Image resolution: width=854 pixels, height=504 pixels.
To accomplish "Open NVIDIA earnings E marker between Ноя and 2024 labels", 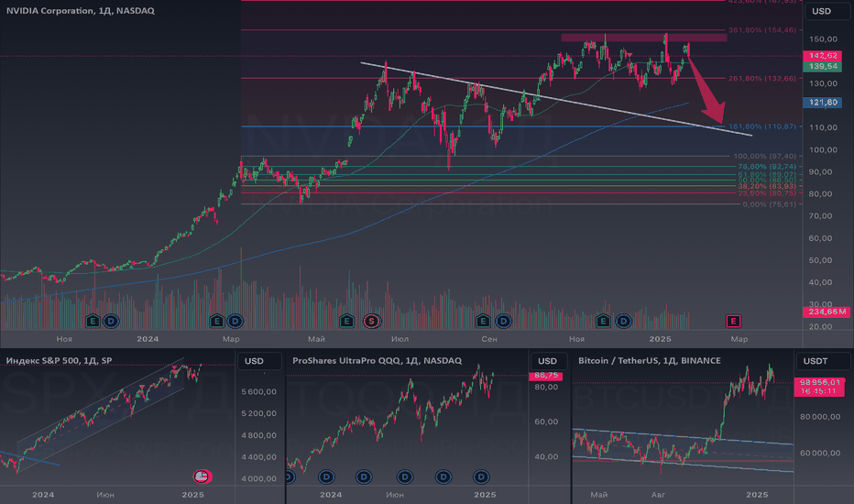I will coord(93,321).
